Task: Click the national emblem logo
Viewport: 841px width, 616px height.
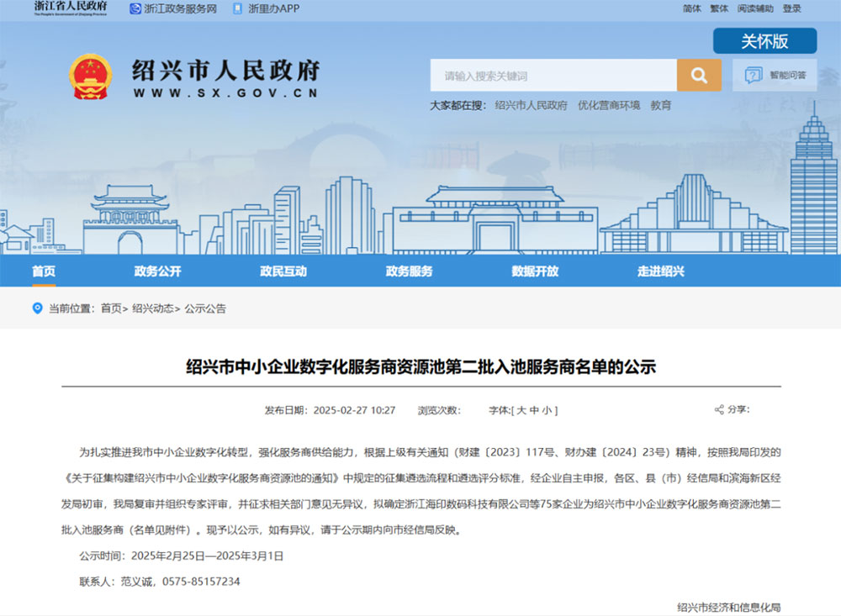Action: tap(91, 77)
